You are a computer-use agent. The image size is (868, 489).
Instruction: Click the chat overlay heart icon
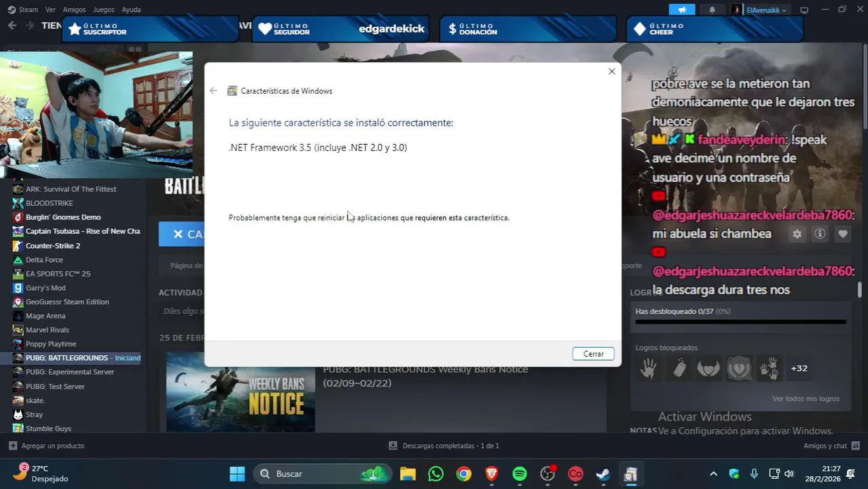pyautogui.click(x=842, y=234)
